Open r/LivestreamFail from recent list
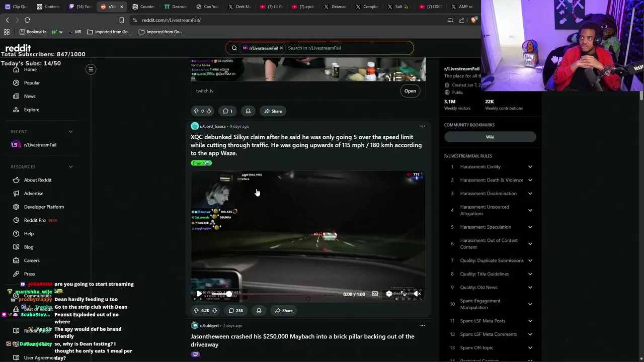644x362 pixels. [x=40, y=145]
